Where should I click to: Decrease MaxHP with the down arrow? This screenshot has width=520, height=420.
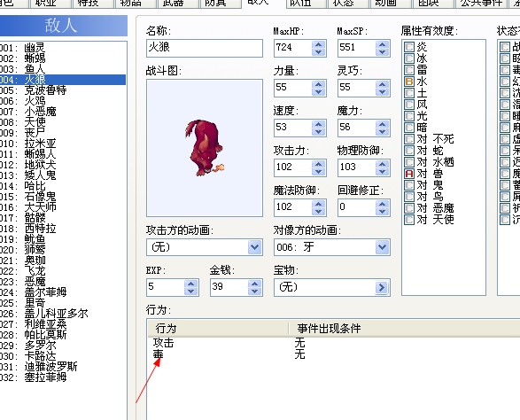point(318,52)
